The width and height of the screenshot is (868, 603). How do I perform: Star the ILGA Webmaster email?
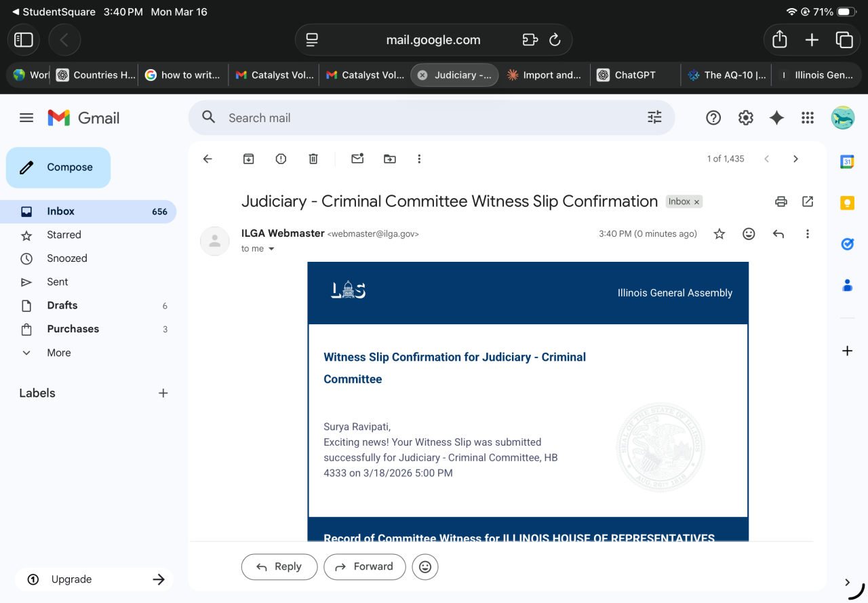pyautogui.click(x=719, y=234)
